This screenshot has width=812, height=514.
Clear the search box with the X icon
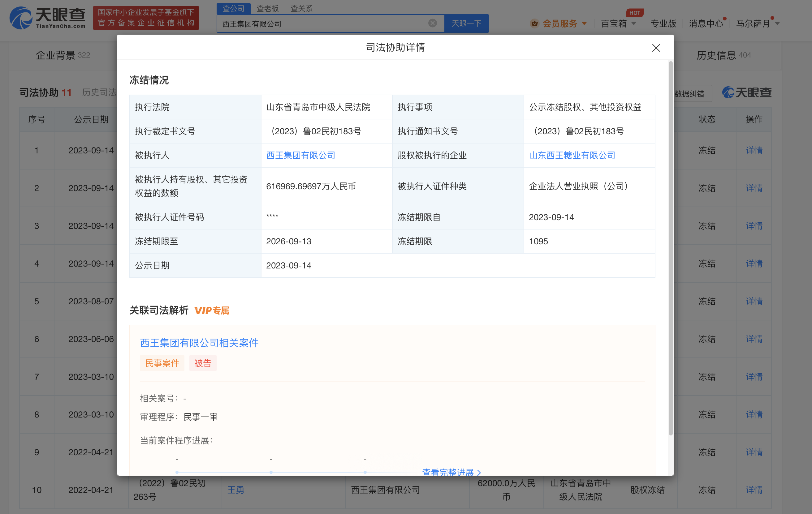pyautogui.click(x=432, y=23)
